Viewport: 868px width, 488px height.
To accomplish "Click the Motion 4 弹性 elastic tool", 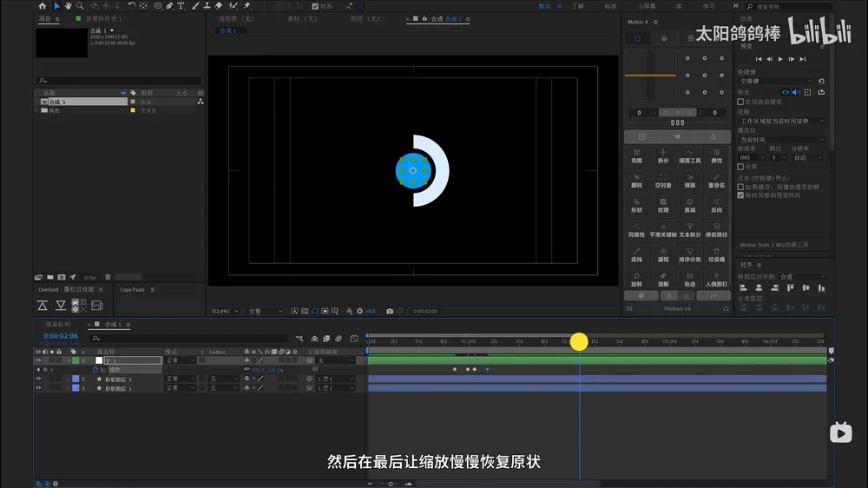I will click(716, 155).
